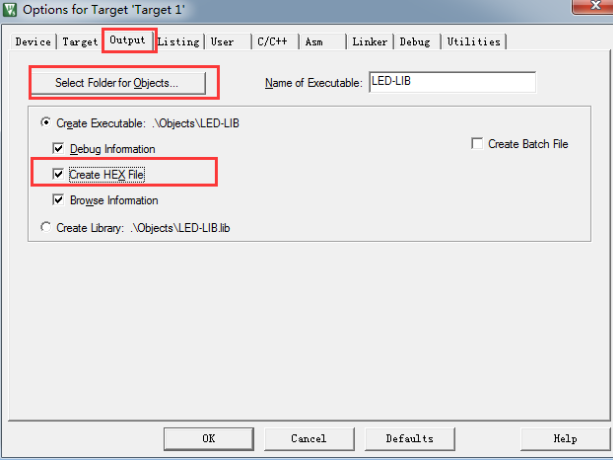Uncheck the Create HEX File checkbox
This screenshot has width=613, height=462.
pyautogui.click(x=58, y=174)
